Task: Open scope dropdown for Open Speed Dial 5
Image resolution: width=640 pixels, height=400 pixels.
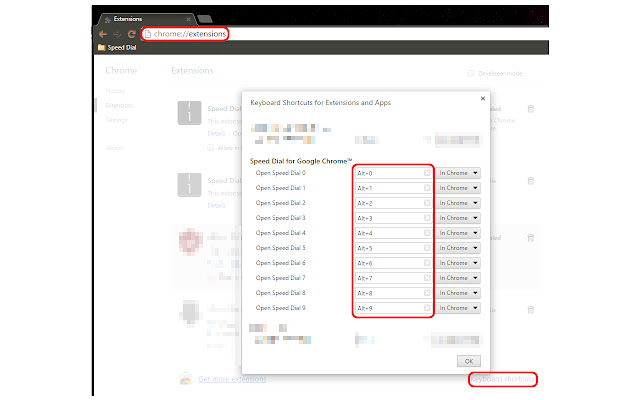Action: [458, 248]
